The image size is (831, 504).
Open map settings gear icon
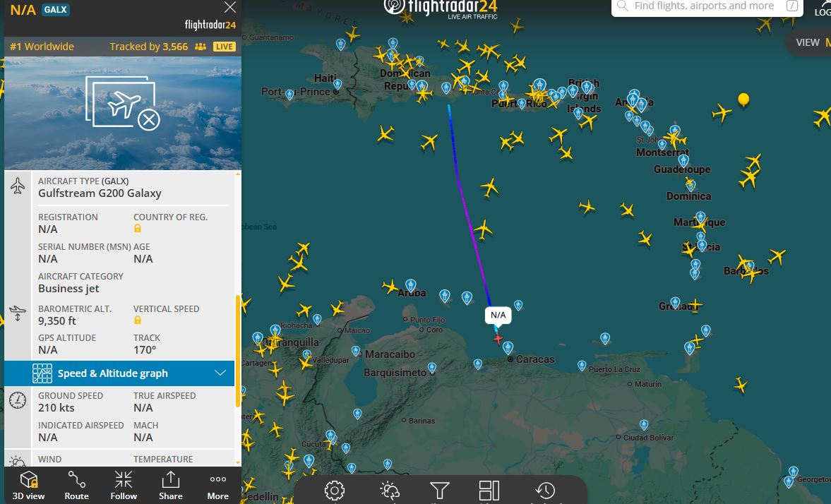pos(335,491)
